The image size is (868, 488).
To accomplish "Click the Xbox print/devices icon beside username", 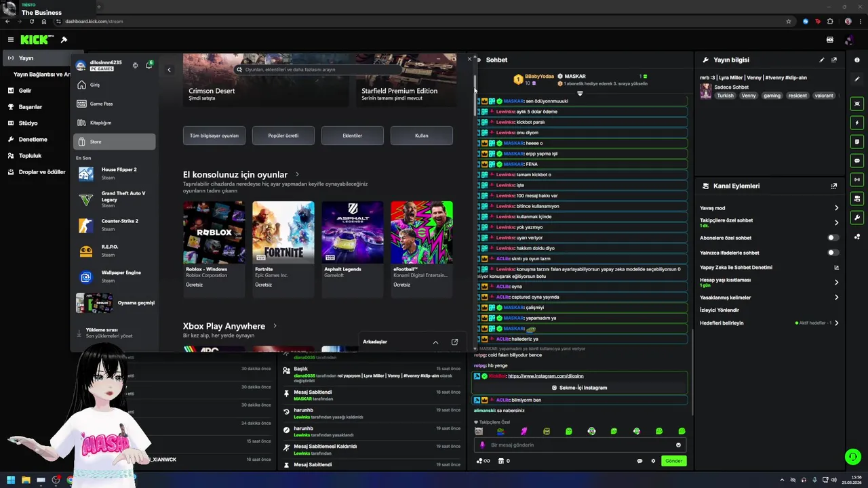I will (135, 66).
